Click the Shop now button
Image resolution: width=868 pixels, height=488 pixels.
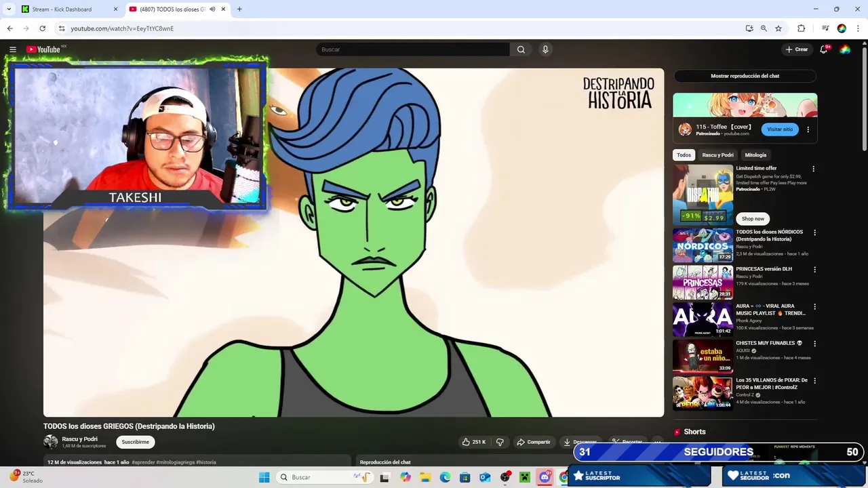click(x=753, y=219)
